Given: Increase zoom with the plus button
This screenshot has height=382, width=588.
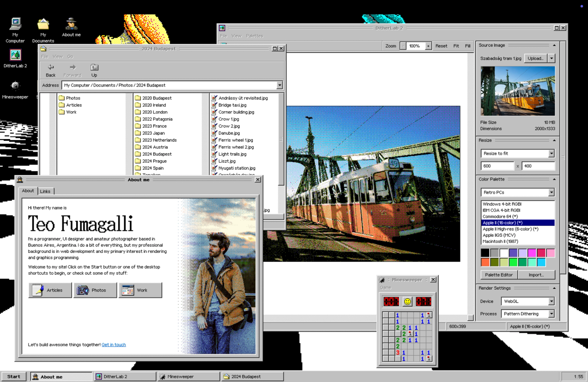Looking at the screenshot, I should [428, 46].
